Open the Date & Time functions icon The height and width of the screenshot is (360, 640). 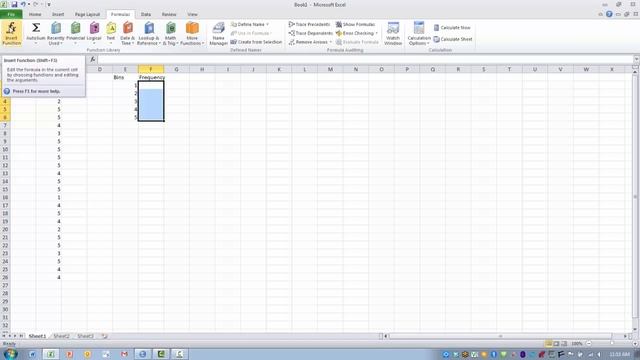click(x=128, y=28)
